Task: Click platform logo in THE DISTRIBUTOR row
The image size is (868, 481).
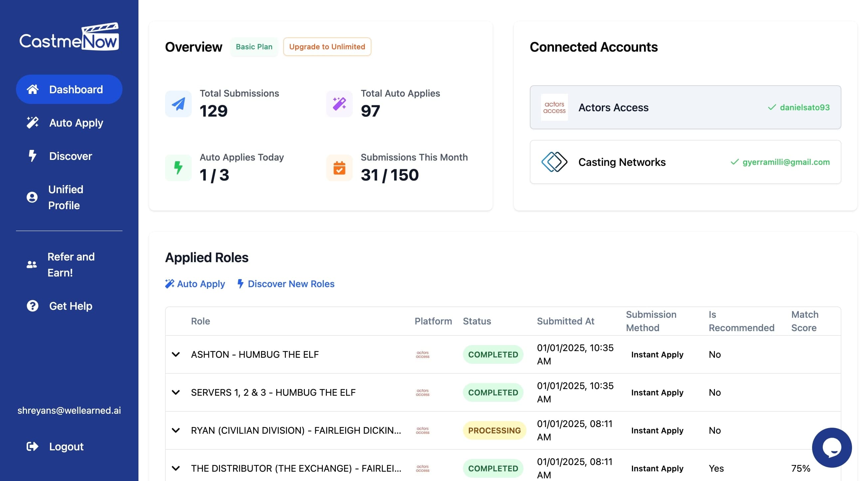Action: [423, 468]
